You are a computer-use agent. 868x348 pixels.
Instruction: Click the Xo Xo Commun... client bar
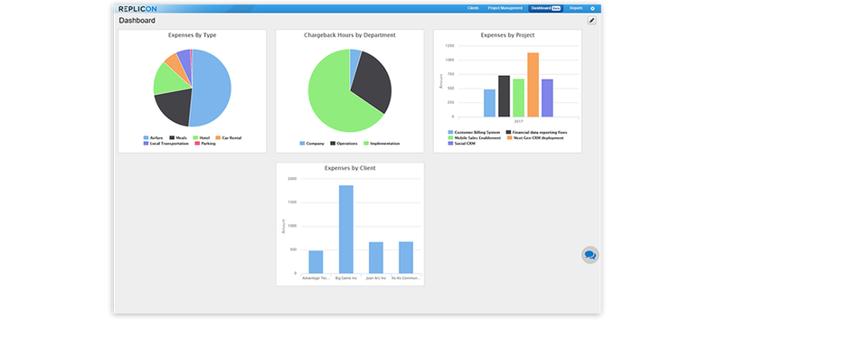click(x=406, y=258)
